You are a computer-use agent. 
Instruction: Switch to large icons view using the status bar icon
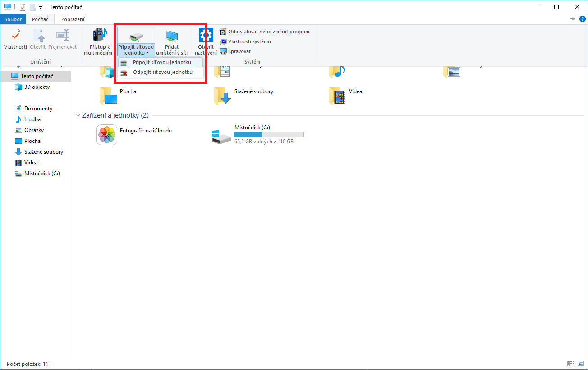tap(581, 364)
